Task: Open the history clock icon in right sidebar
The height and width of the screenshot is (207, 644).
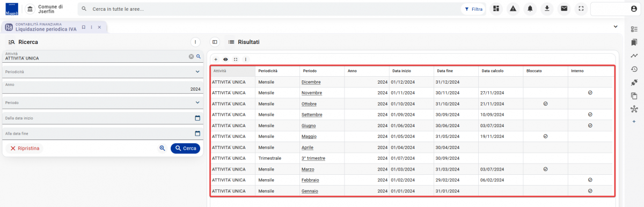Action: click(634, 69)
